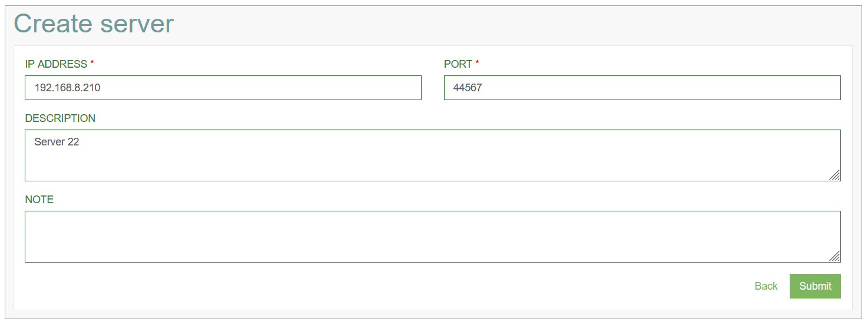The image size is (868, 325).
Task: Click the PORT field label
Action: [x=458, y=64]
